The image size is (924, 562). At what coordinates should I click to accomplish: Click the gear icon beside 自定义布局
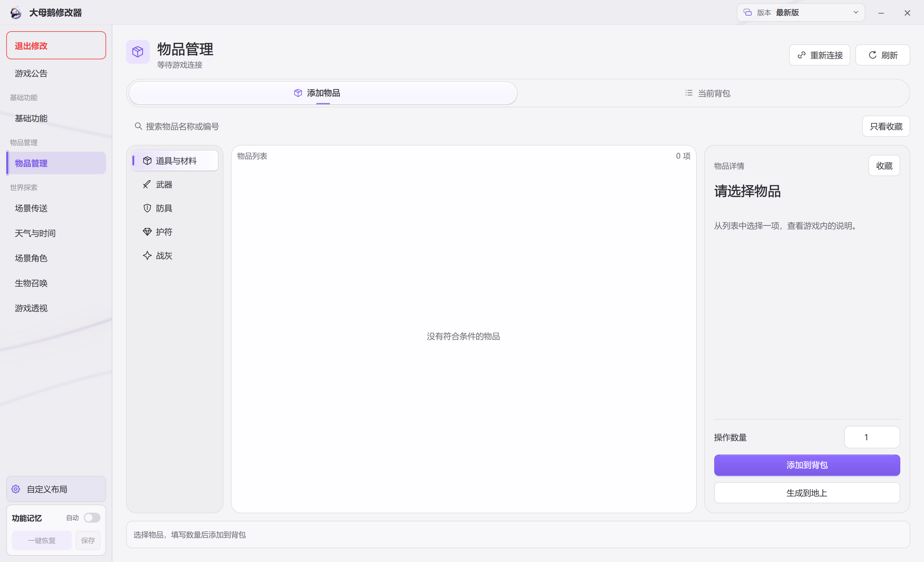click(16, 489)
